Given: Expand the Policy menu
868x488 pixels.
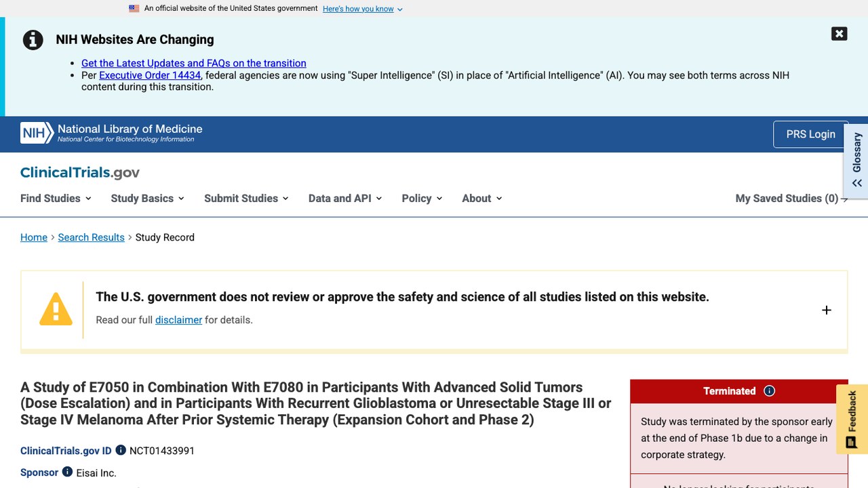Looking at the screenshot, I should coord(422,198).
